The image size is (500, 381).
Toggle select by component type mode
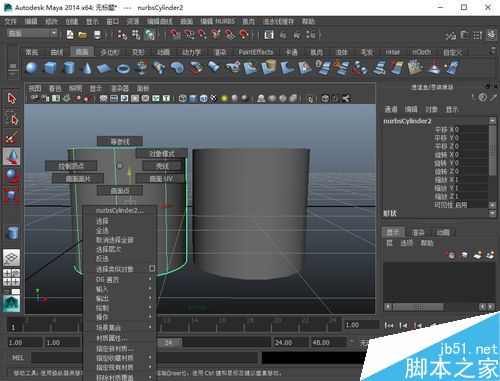click(149, 34)
